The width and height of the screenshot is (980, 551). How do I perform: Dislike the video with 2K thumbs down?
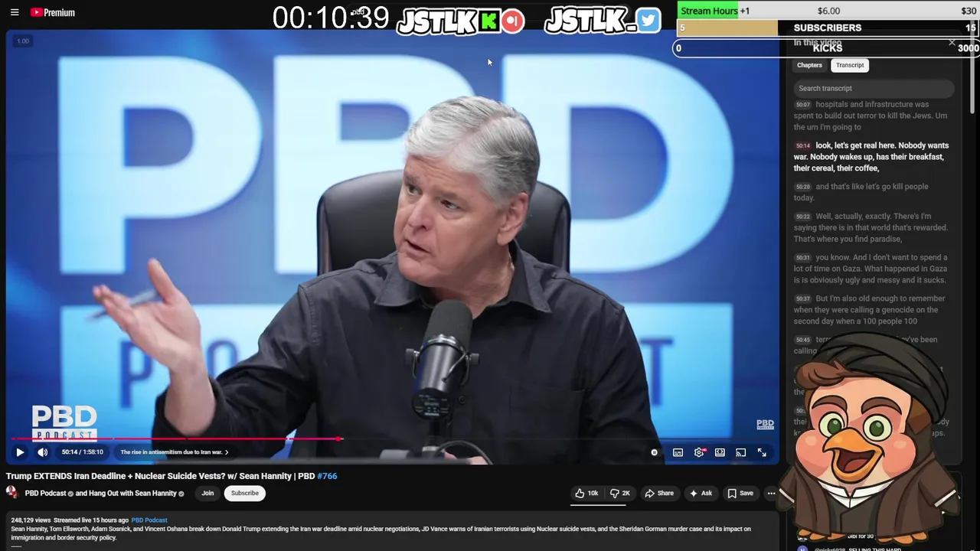619,494
